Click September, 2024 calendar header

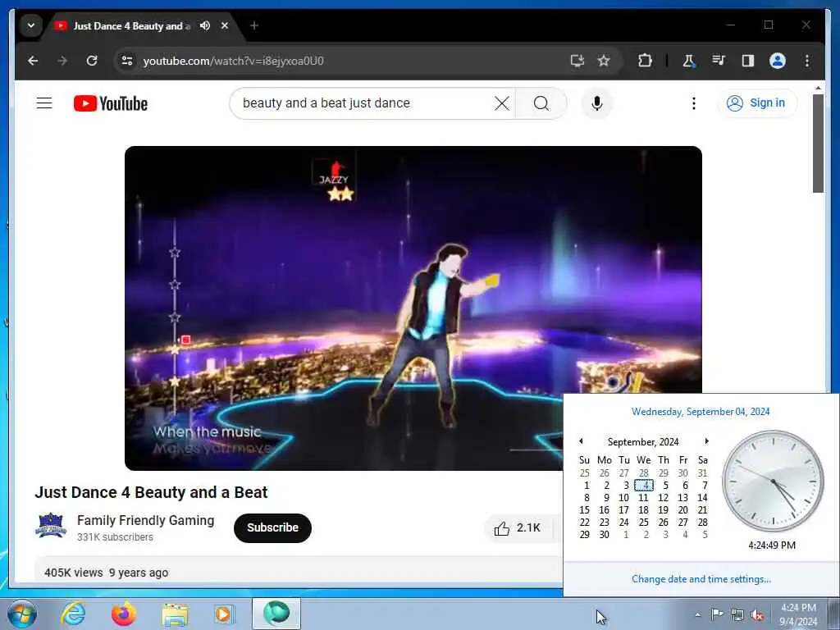643,442
